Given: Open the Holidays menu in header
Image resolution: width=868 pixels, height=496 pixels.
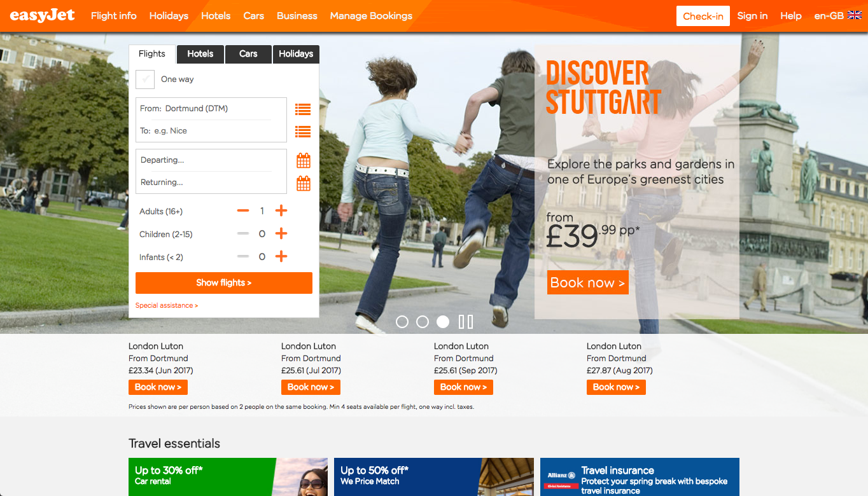Looking at the screenshot, I should [169, 16].
